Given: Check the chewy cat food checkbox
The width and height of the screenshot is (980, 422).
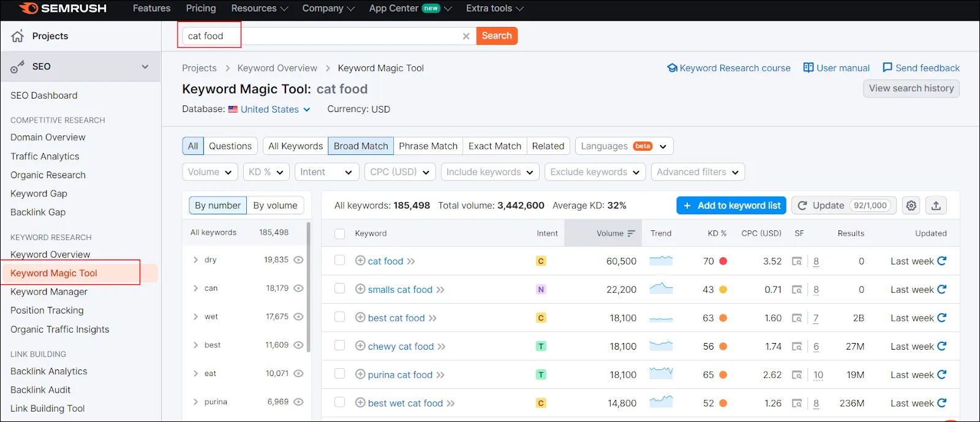Looking at the screenshot, I should [x=340, y=345].
